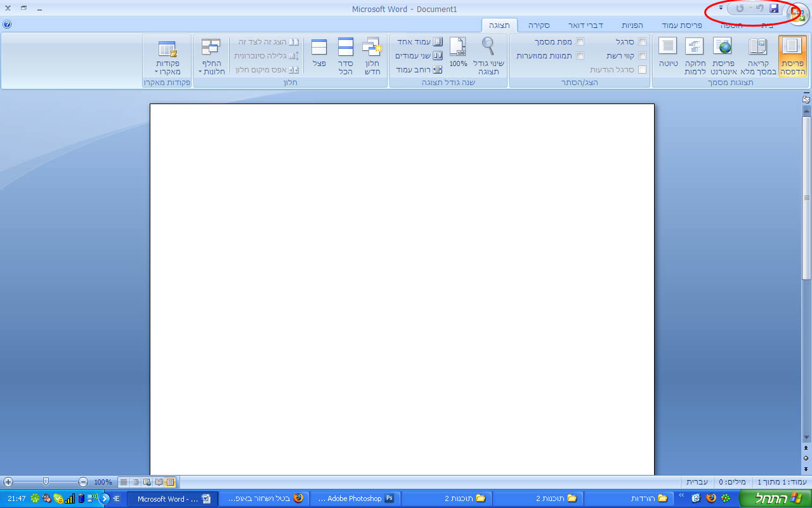Zoom in with the plus button in status bar
812x508 pixels.
pyautogui.click(x=8, y=482)
